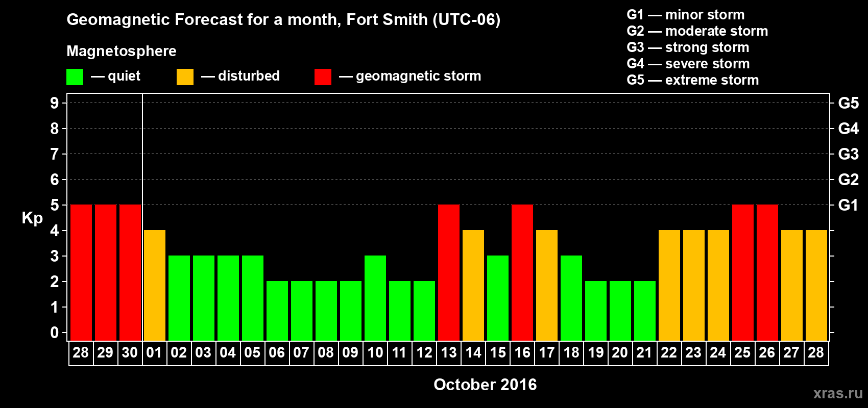Click the 'Kp' axis label
868x408 pixels.
click(32, 218)
